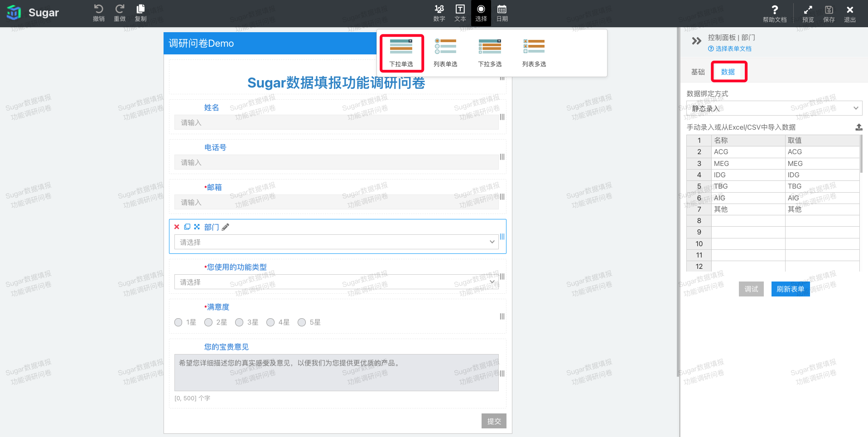Click the 提交 button
This screenshot has width=868, height=437.
point(494,421)
